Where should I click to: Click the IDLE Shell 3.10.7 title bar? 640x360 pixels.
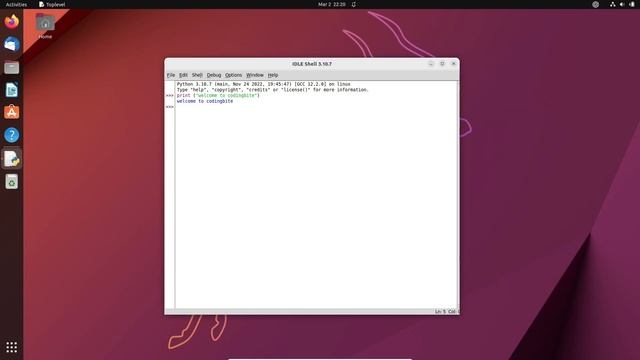pos(312,64)
